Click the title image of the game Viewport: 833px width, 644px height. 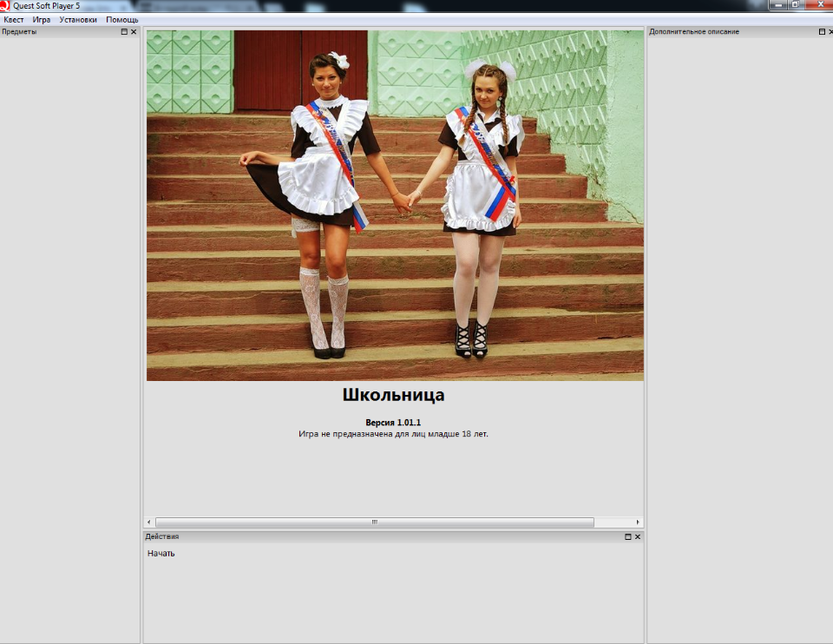395,205
